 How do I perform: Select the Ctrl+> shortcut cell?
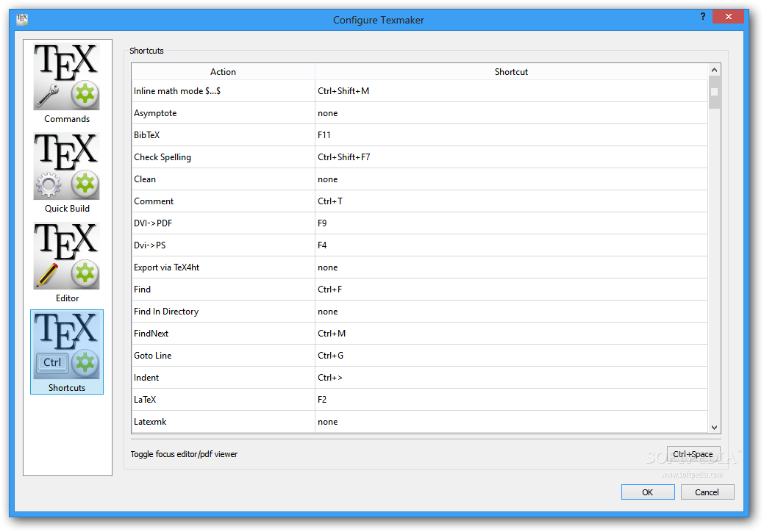[511, 377]
